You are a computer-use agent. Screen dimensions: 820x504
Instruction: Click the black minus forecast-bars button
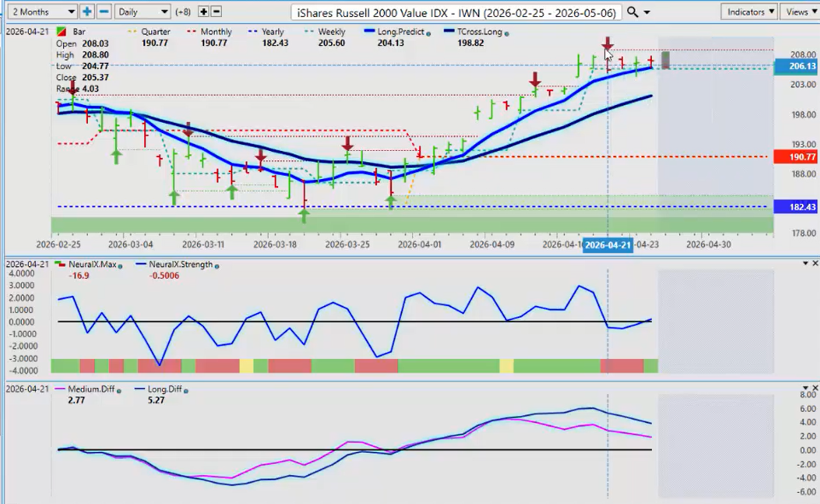coord(216,12)
